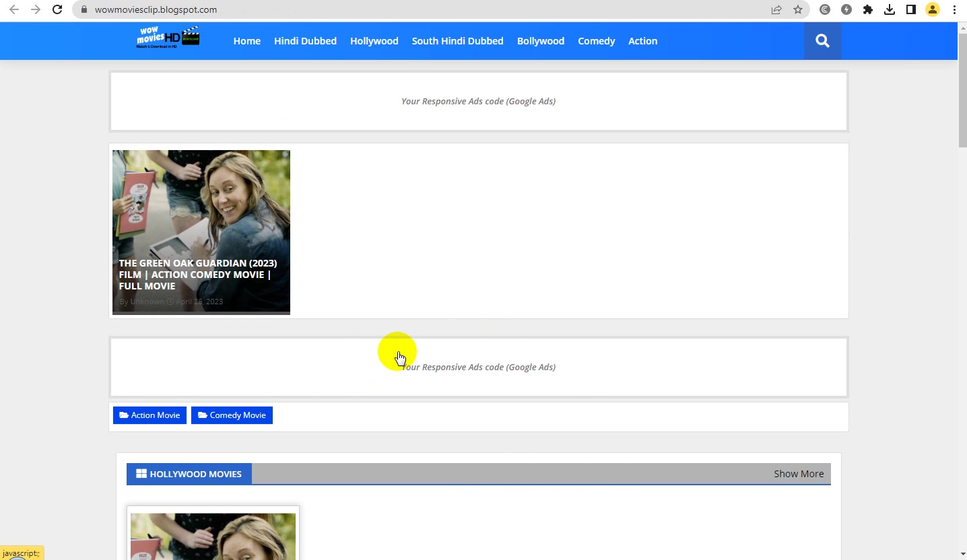Click the share page icon in address bar
The height and width of the screenshot is (560, 967).
tap(776, 9)
